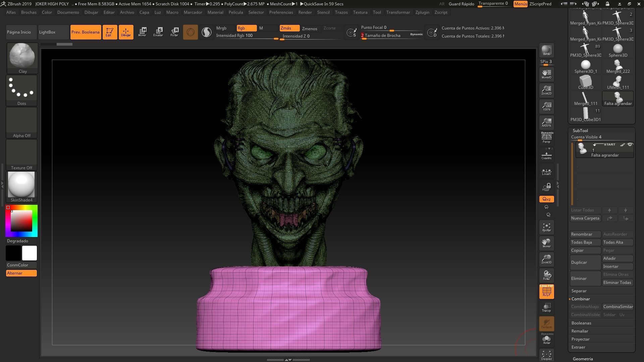Click the half-shaded sphere icon
This screenshot has width=644, height=362.
207,32
